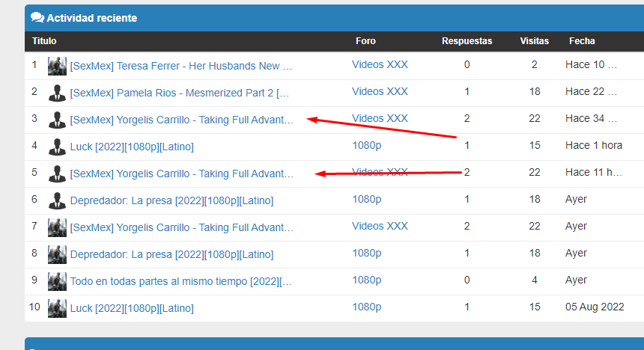Click the avatar thumbnail in row 10
This screenshot has width=644, height=350.
(x=57, y=308)
